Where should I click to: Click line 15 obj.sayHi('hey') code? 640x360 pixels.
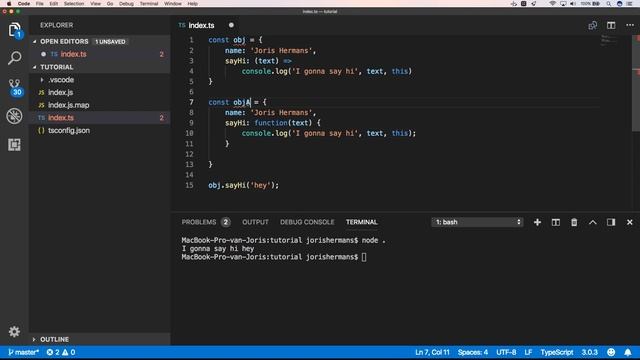pos(243,185)
